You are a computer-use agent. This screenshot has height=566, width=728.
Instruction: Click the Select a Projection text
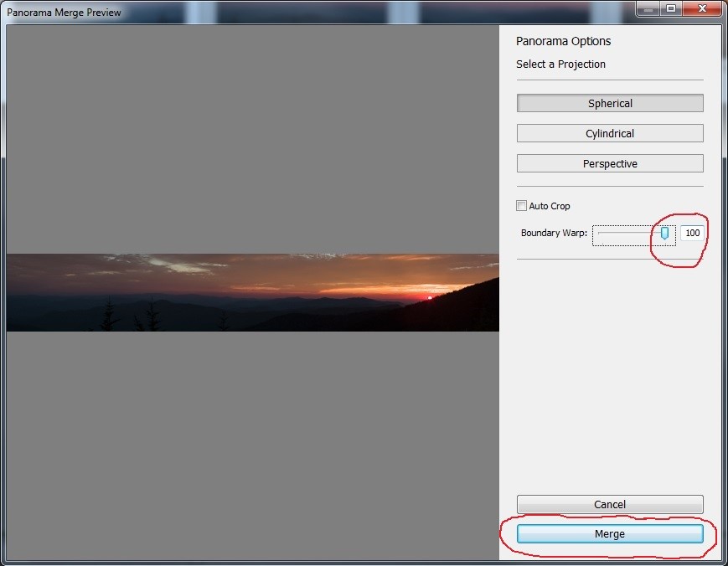point(560,64)
